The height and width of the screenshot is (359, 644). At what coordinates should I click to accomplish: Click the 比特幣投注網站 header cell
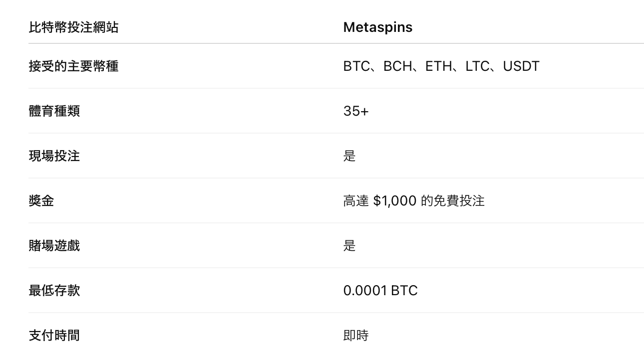coord(73,27)
